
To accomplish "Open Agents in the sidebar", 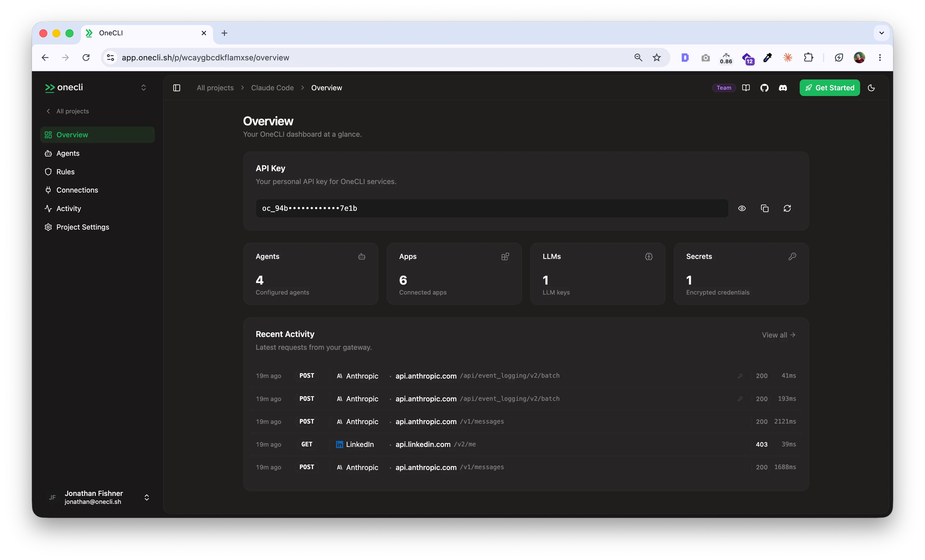I will [98, 153].
